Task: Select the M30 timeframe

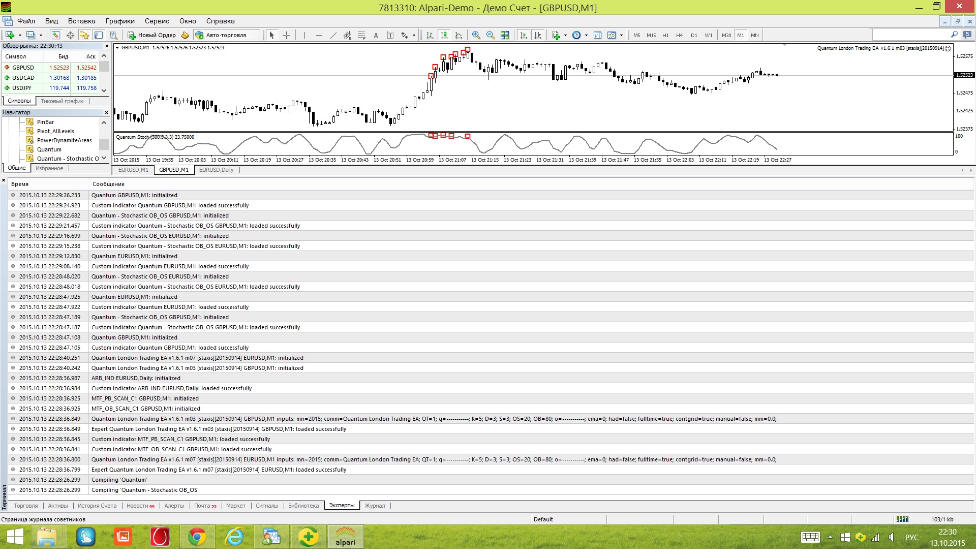Action: [726, 35]
